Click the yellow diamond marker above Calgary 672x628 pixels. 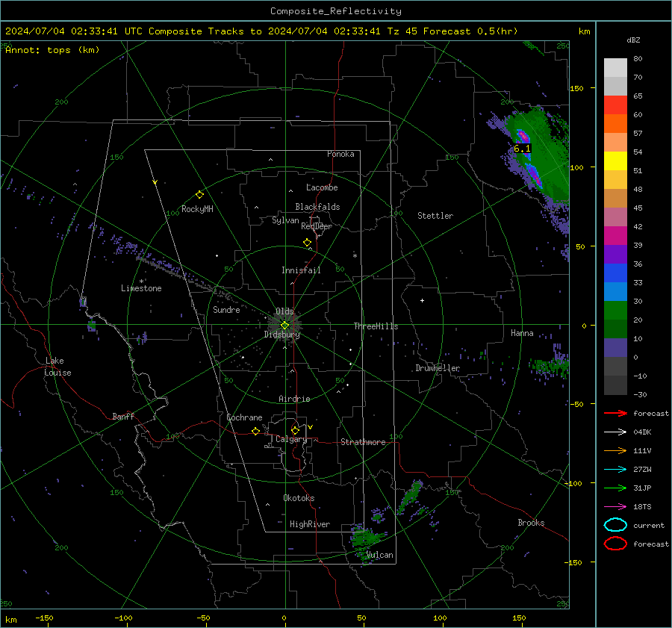click(295, 430)
